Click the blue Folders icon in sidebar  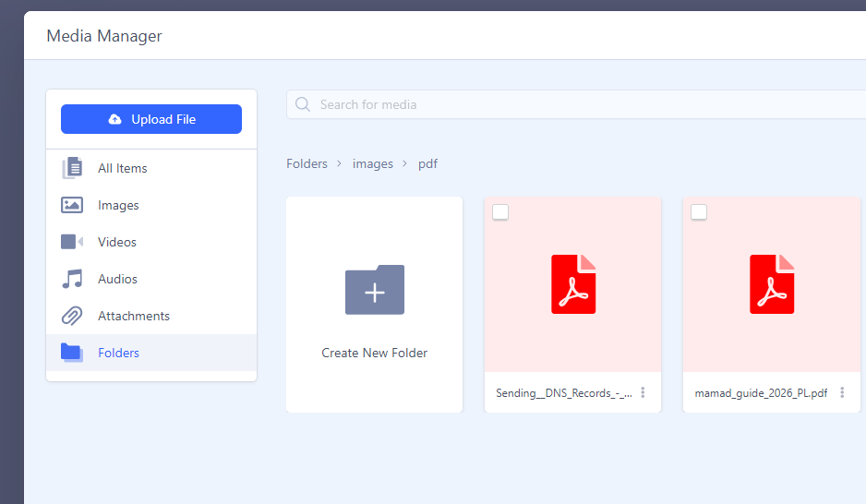[72, 353]
